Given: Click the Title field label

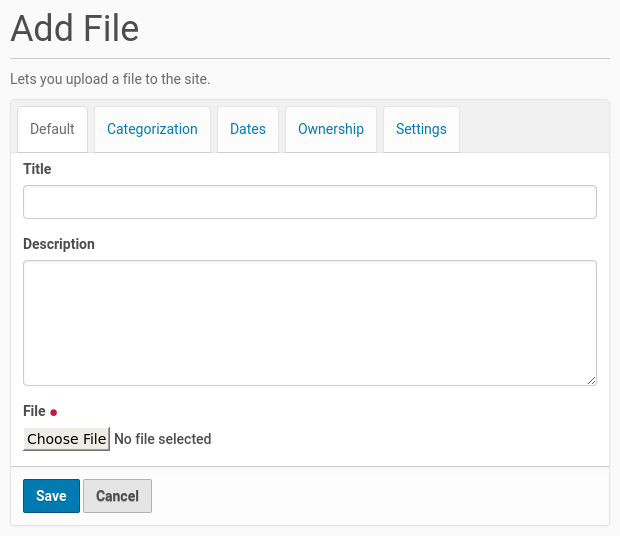Looking at the screenshot, I should 37,169.
